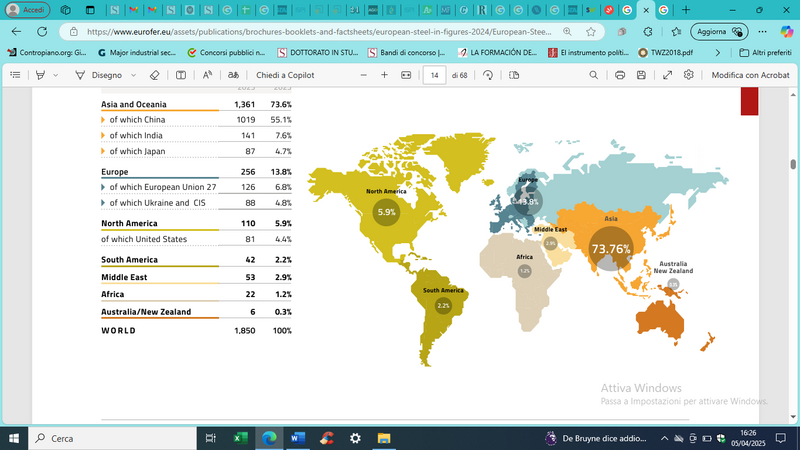Open the Contropiano.org bookmark
The height and width of the screenshot is (450, 800).
(x=46, y=52)
